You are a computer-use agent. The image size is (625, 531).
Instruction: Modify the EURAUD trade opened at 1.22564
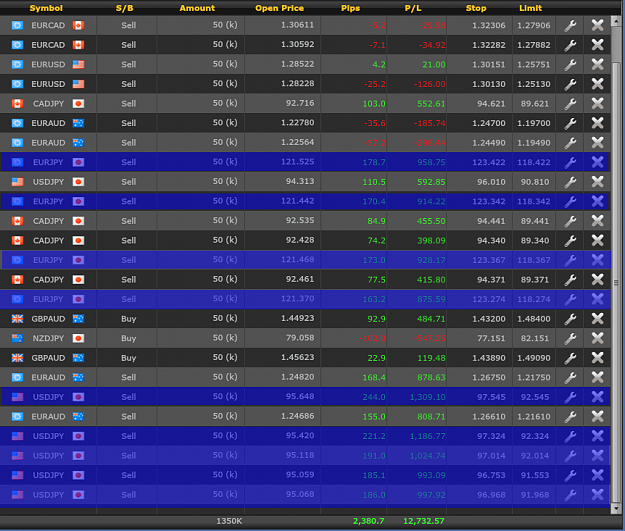[570, 143]
